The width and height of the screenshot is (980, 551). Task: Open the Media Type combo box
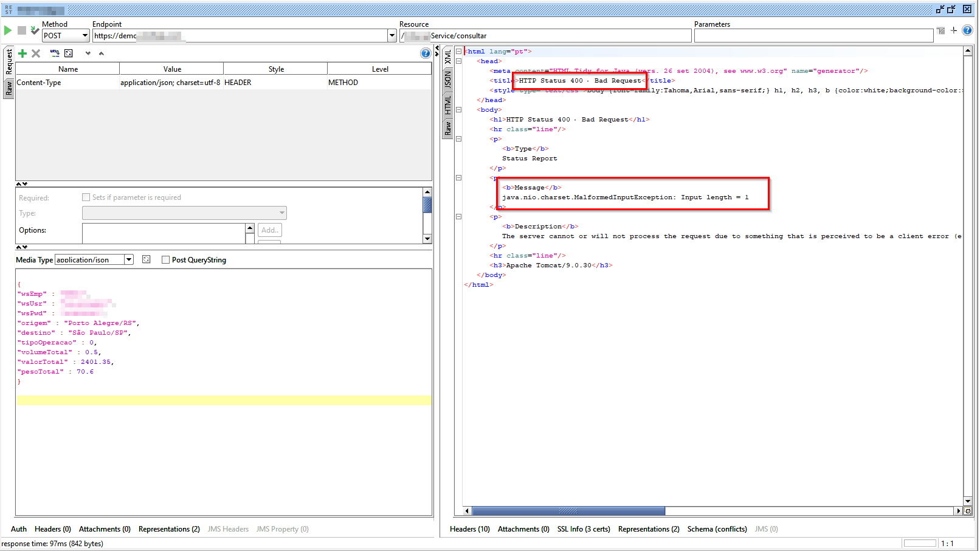(x=129, y=260)
